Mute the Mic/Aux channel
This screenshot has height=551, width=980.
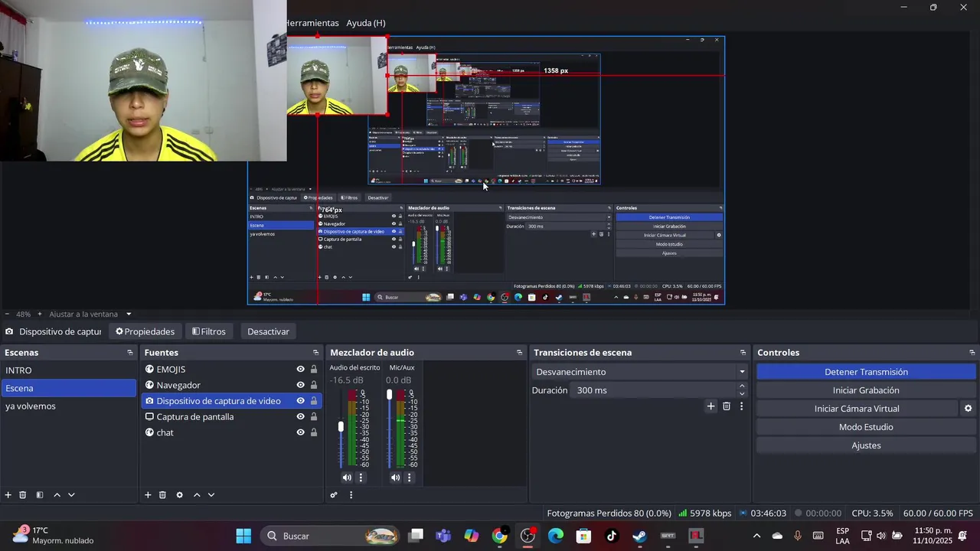click(x=395, y=478)
